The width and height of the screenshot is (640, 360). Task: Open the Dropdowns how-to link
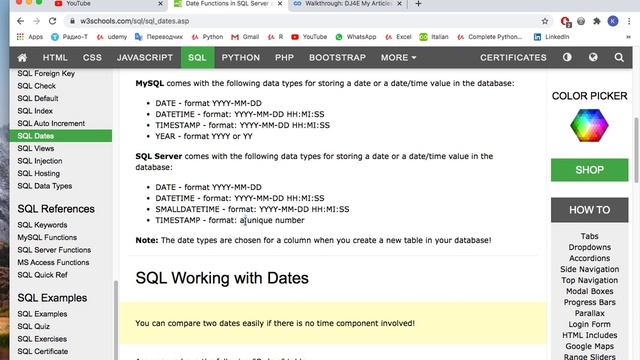[589, 247]
